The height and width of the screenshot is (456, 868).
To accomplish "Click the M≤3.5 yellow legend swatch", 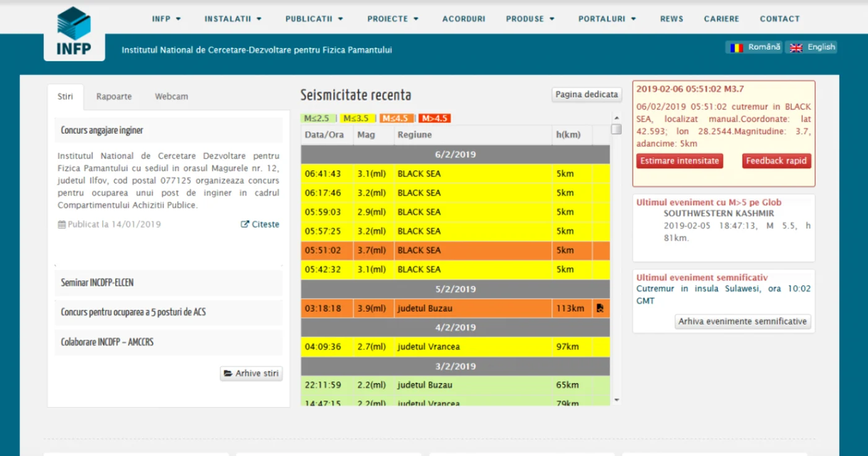I will (x=358, y=118).
